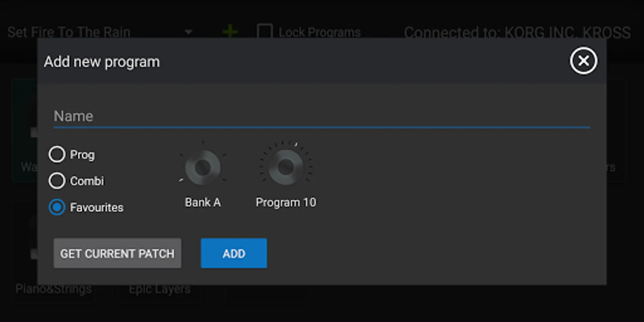Image resolution: width=644 pixels, height=322 pixels.
Task: Toggle the Lock Programs checkbox
Action: 264,32
